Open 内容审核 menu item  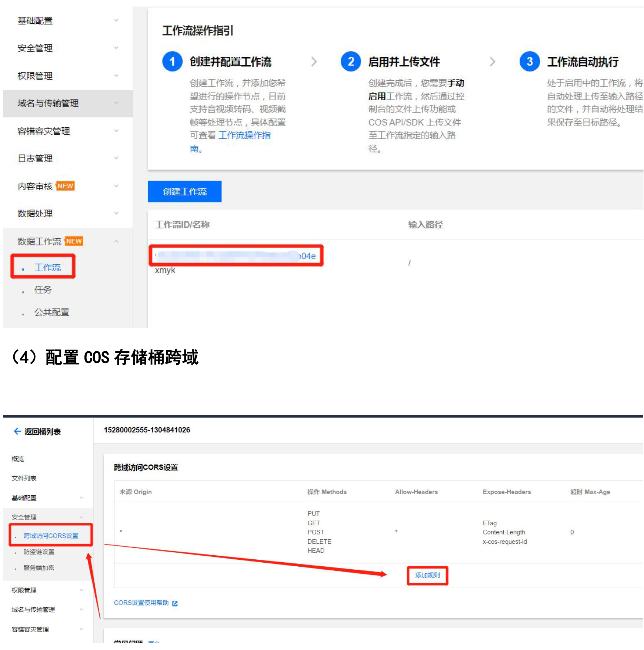(x=35, y=186)
